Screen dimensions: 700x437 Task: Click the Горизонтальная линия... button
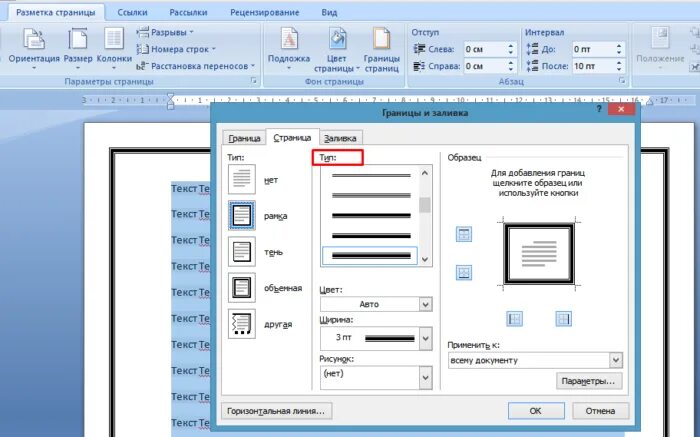tap(276, 411)
